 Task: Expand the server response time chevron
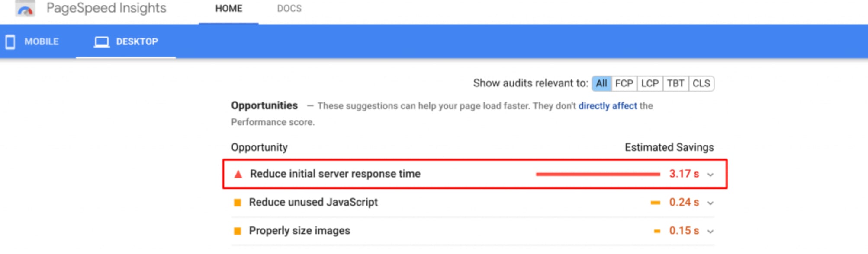point(710,175)
